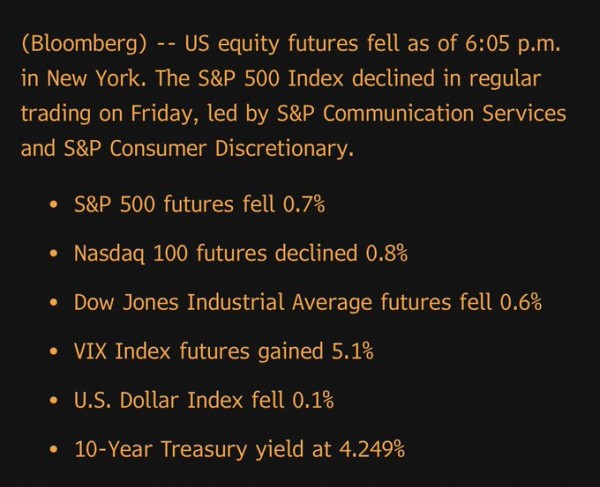Select the Dow Jones Industrial Average futures line

point(307,303)
